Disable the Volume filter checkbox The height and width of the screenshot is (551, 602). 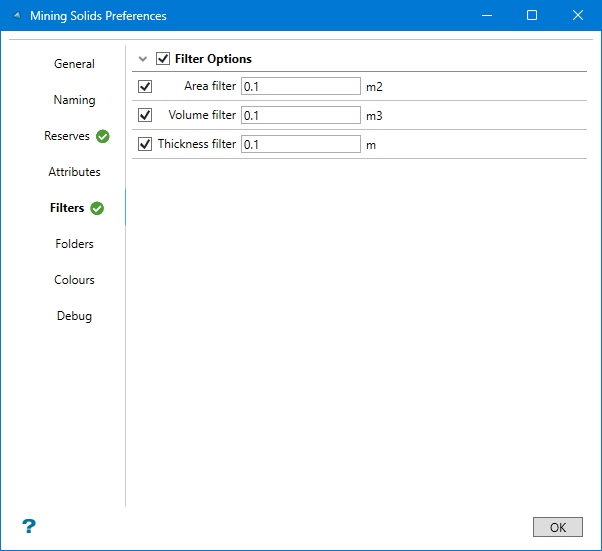pos(145,116)
